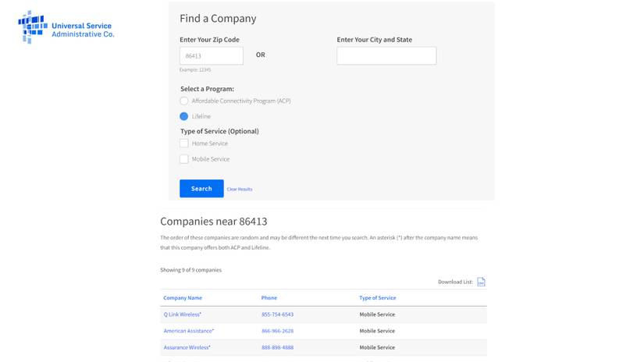Click the Zip Code input field
Viewport: 644px width, 362px height.
tap(212, 56)
